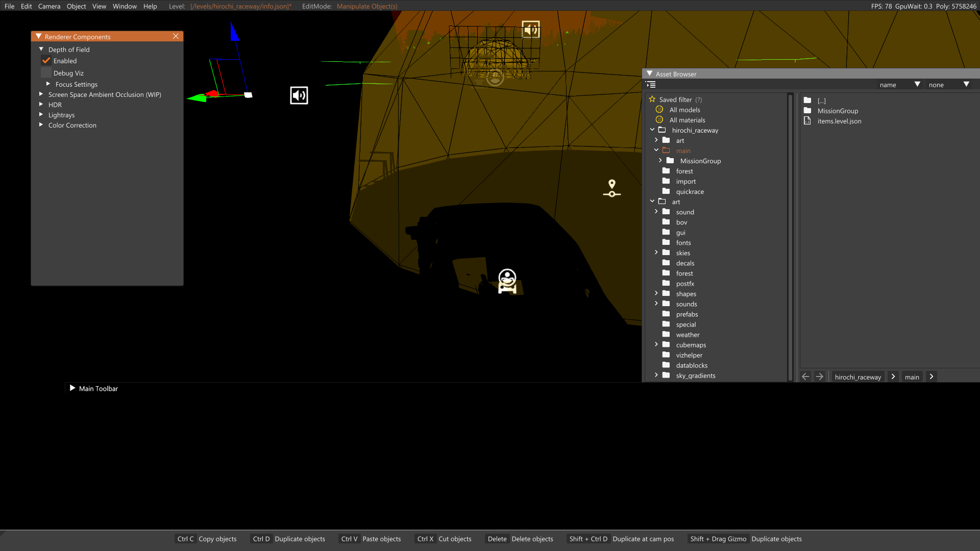Click hirochi_raceway breadcrumb button
980x551 pixels.
point(857,377)
